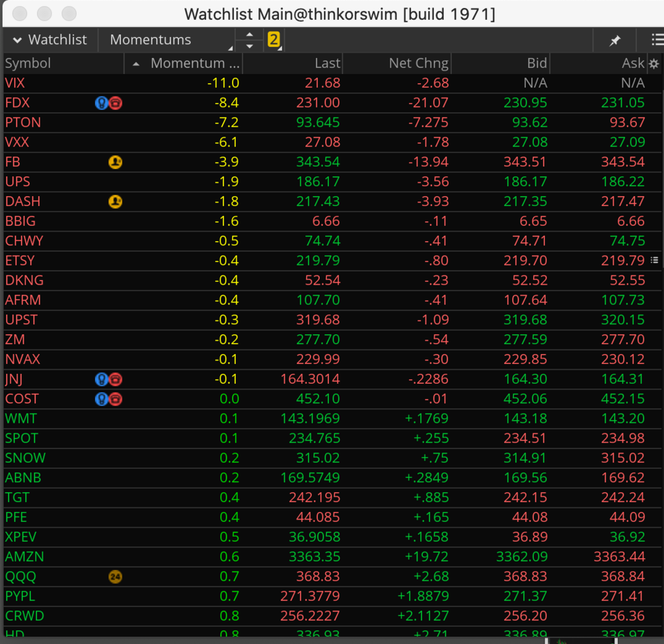Step to the next watchlist with down arrow
Viewport: 664px width, 644px height.
tap(250, 46)
